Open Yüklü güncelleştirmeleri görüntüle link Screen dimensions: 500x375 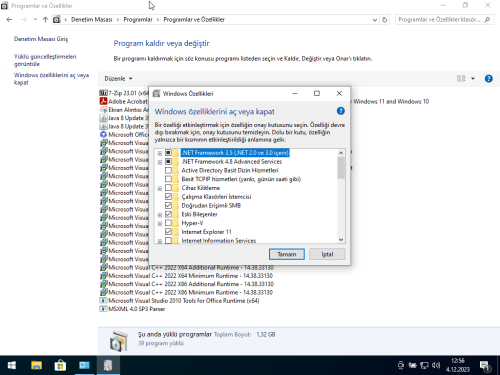coord(45,60)
